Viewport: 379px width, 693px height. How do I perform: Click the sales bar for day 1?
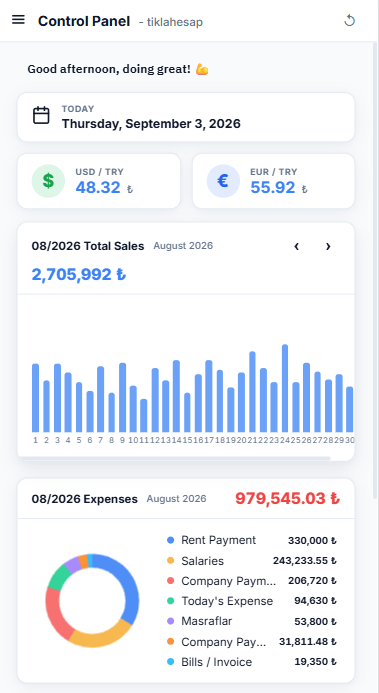click(x=35, y=398)
